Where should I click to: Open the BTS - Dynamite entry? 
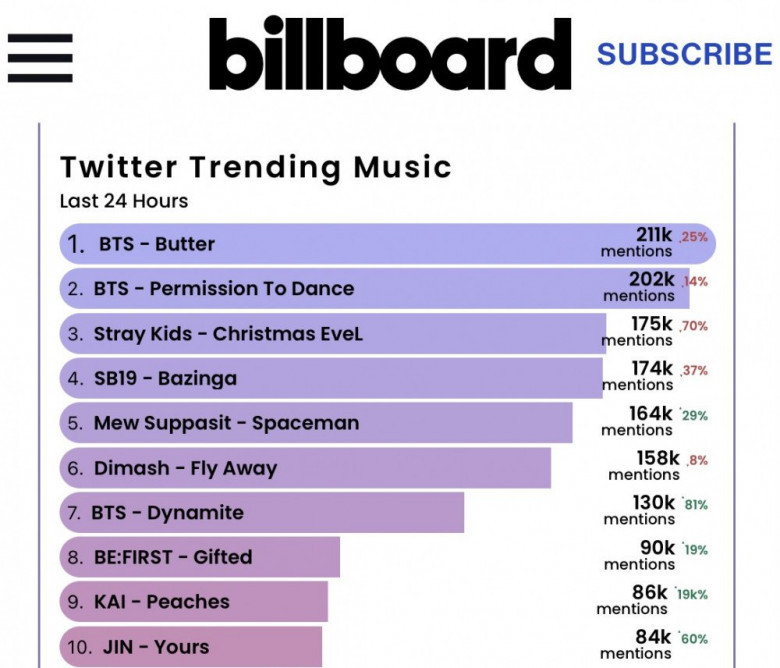(167, 513)
